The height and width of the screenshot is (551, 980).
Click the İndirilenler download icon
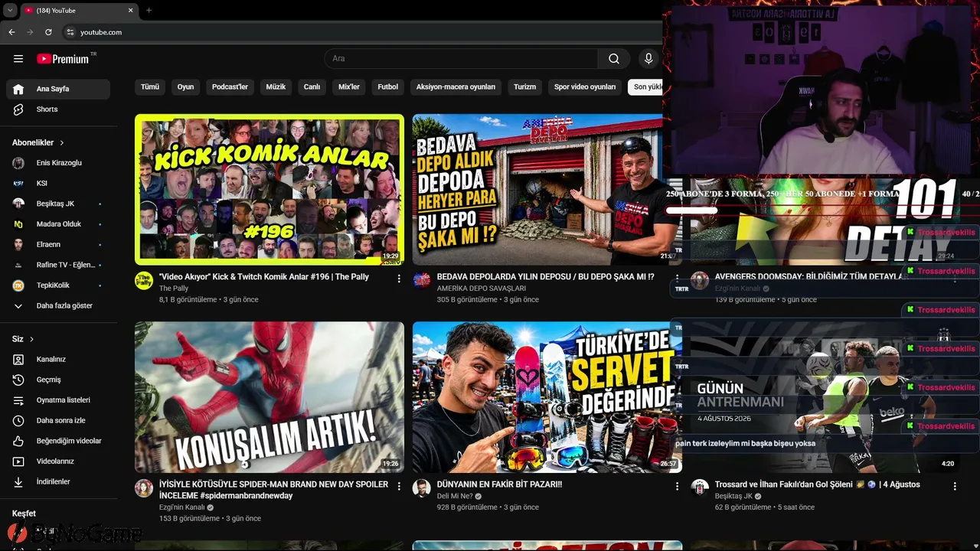[x=18, y=481]
